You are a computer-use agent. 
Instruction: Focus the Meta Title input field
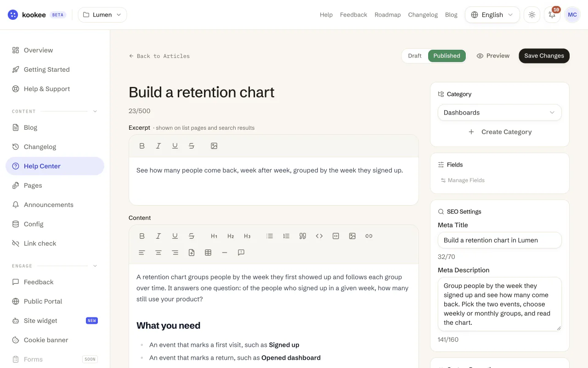[500, 240]
